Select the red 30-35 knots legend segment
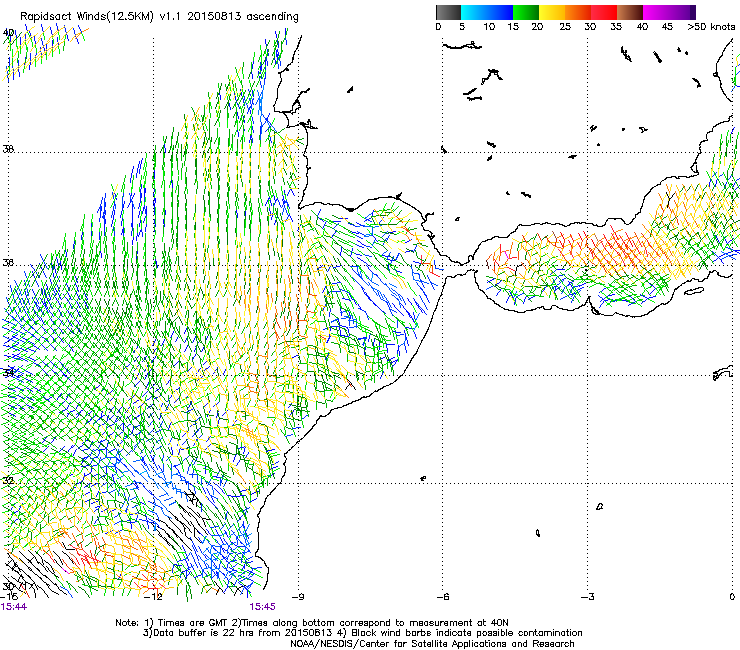This screenshot has width=740, height=650. pyautogui.click(x=604, y=12)
